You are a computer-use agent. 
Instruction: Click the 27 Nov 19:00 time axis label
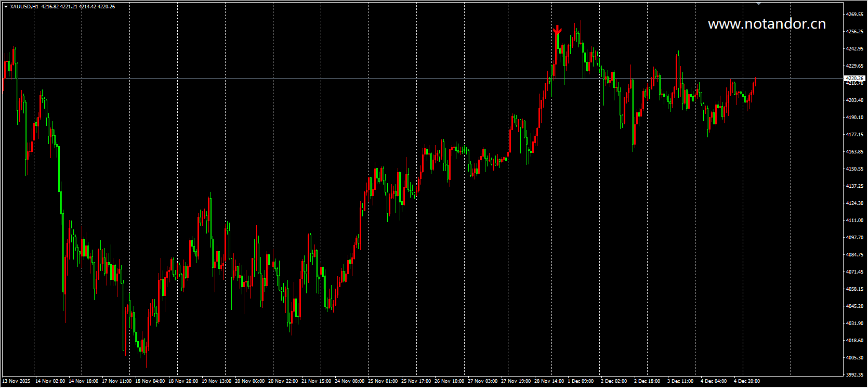tap(516, 381)
